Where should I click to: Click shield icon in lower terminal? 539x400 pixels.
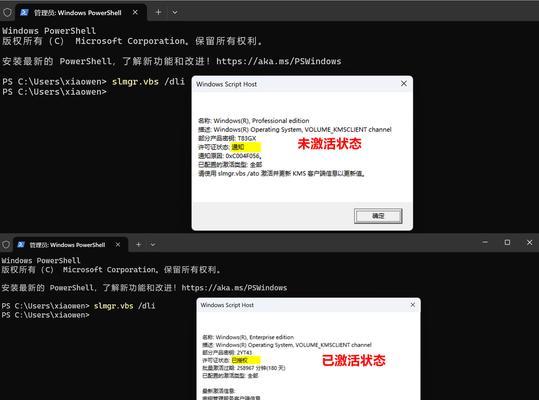(6, 245)
